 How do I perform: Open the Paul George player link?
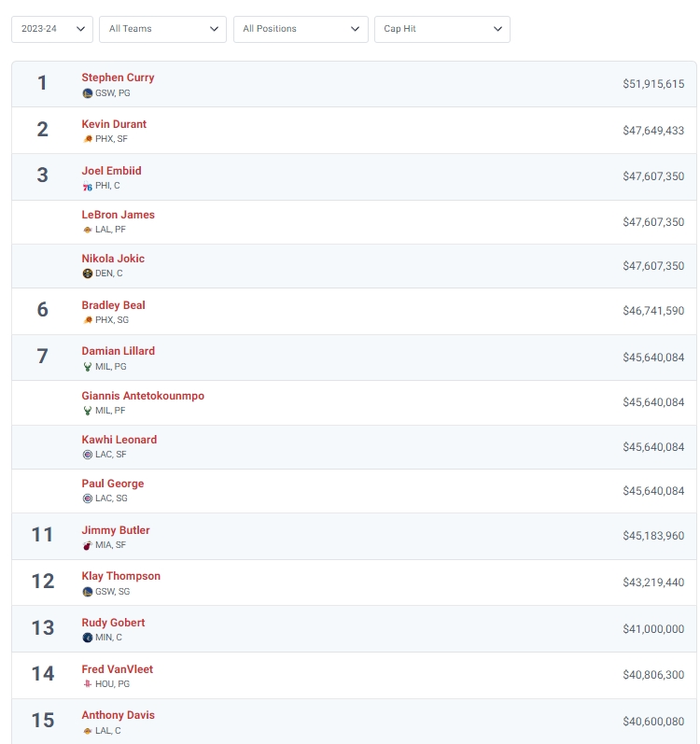coord(113,484)
